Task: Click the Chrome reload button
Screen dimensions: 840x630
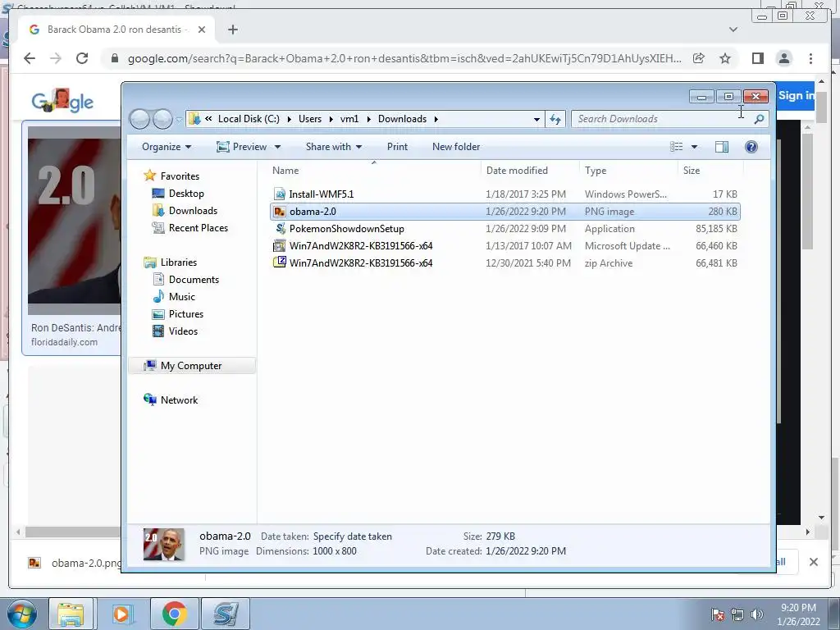Action: (x=82, y=58)
